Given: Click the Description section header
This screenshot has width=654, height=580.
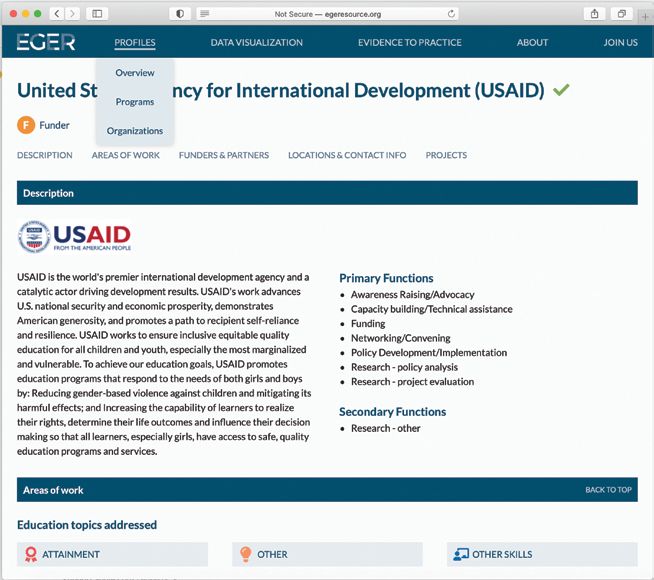Looking at the screenshot, I should 327,193.
